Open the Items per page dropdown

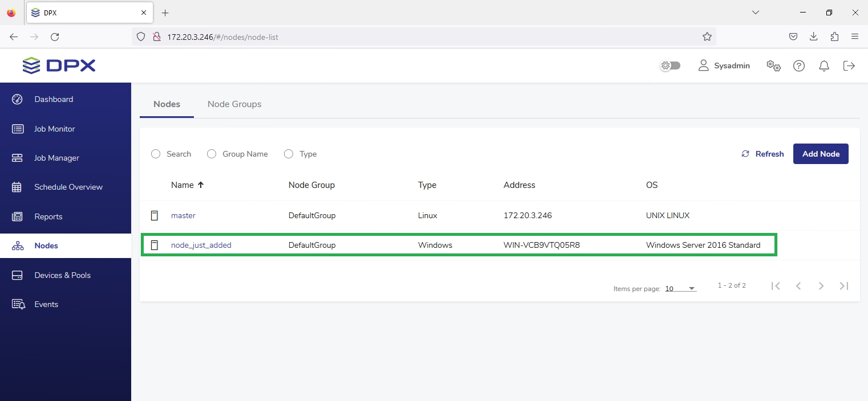pos(680,288)
